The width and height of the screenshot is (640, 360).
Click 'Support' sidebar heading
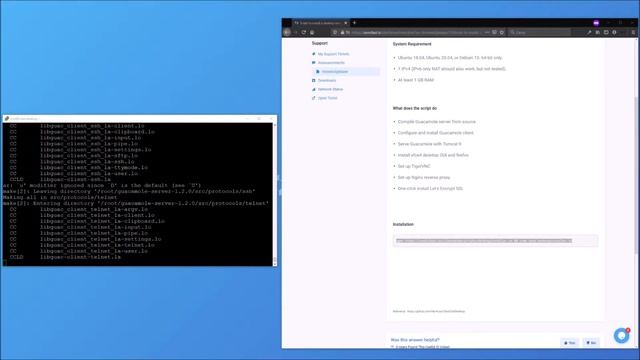[x=320, y=43]
